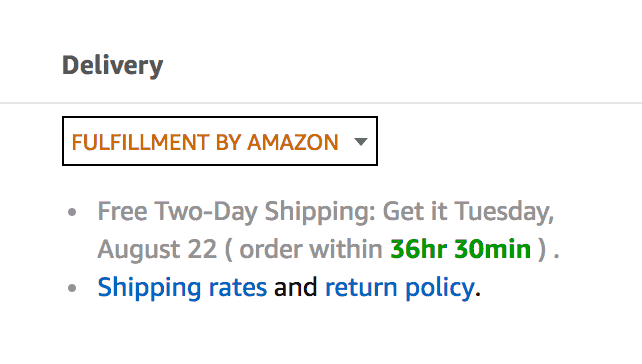Click the word AMAZON inside the selector
Screen dimensions: 642x364
[293, 142]
